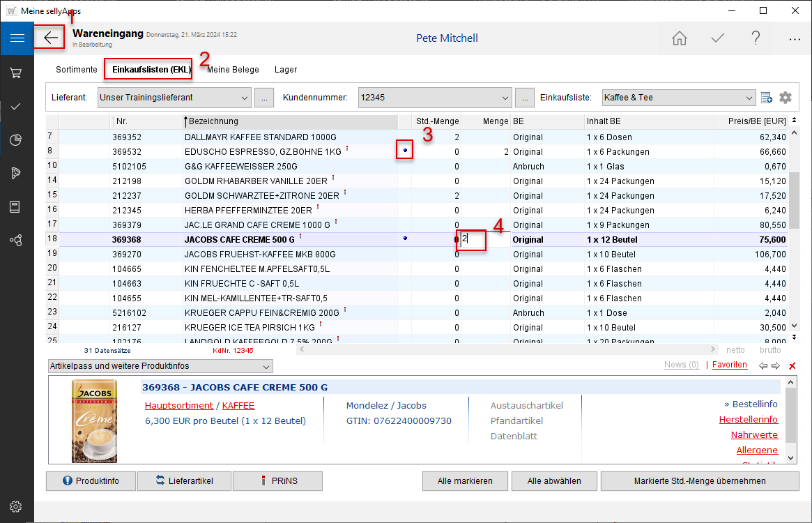Screen dimensions: 812x523
Task: Switch to the Meine Belege tab
Action: (x=233, y=70)
